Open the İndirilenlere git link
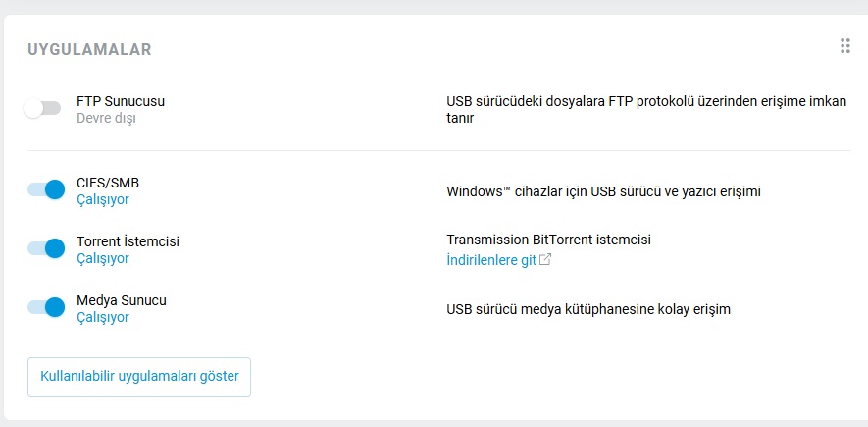Image resolution: width=868 pixels, height=427 pixels. coord(491,260)
